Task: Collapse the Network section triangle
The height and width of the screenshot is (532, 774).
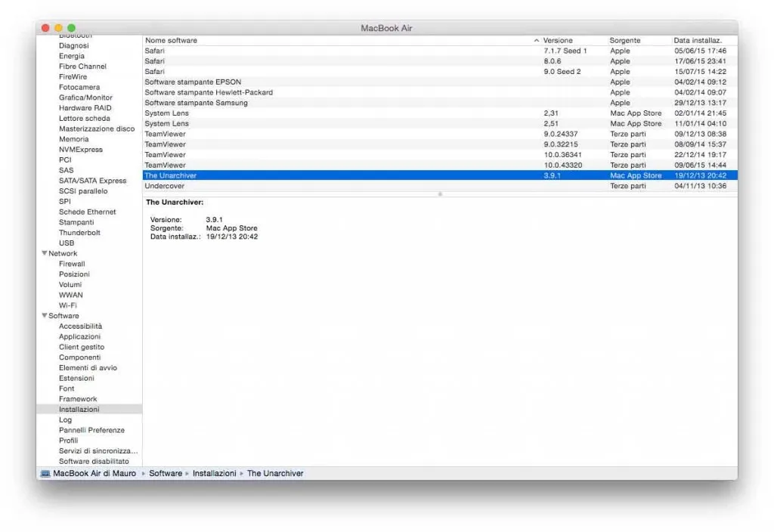Action: point(45,253)
